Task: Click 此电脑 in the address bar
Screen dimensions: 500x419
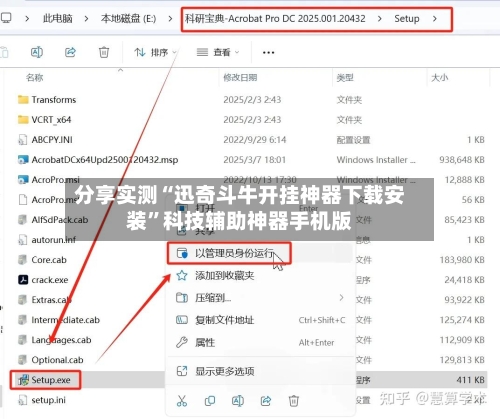Action: [57, 18]
